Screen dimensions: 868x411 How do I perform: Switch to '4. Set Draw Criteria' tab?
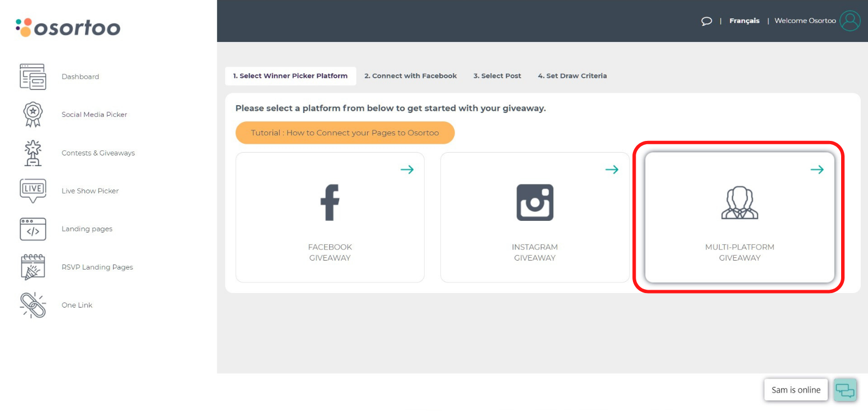click(x=573, y=76)
